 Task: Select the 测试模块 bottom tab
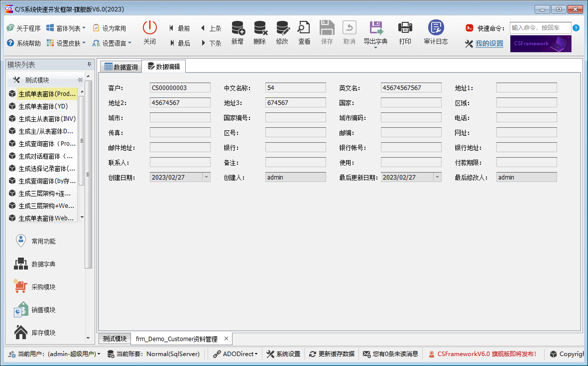(x=115, y=339)
